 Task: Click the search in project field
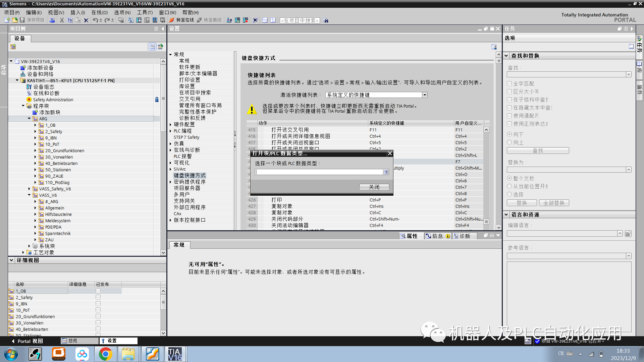pos(300,20)
